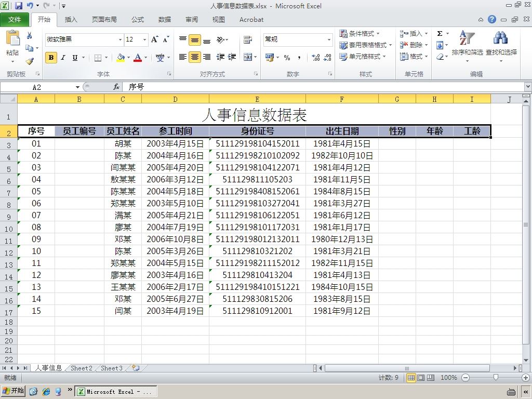Save the workbook via quick access

pyautogui.click(x=19, y=6)
